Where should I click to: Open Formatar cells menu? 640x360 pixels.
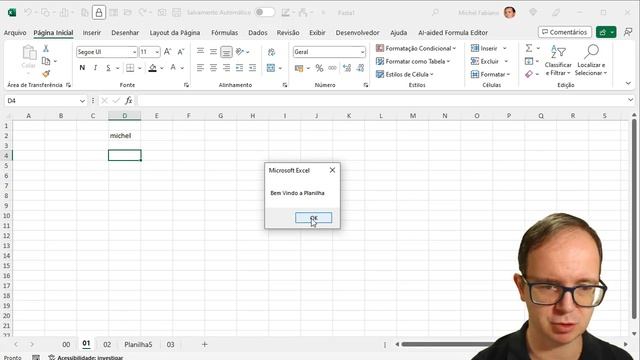(x=491, y=74)
